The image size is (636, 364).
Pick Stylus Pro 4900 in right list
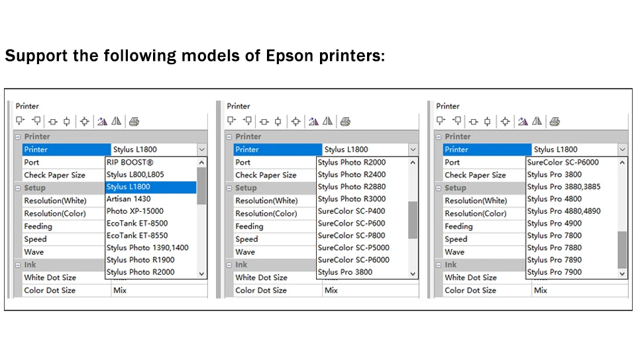click(x=572, y=223)
